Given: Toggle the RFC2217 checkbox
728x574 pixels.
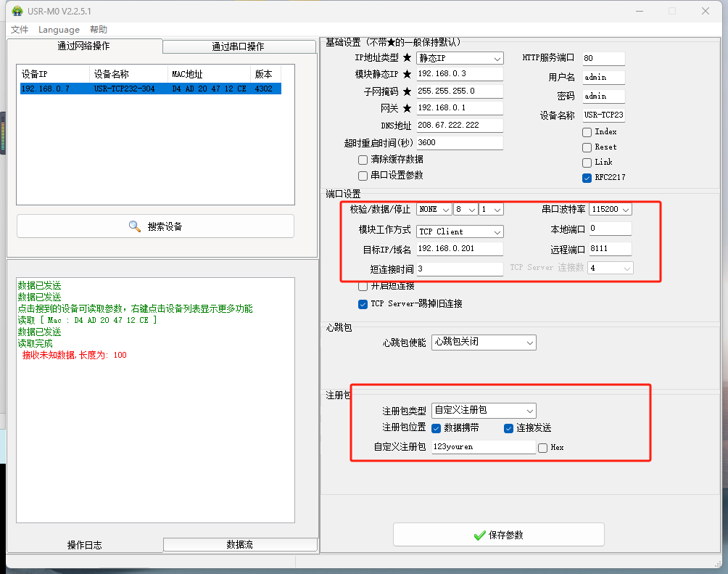Looking at the screenshot, I should tap(587, 178).
